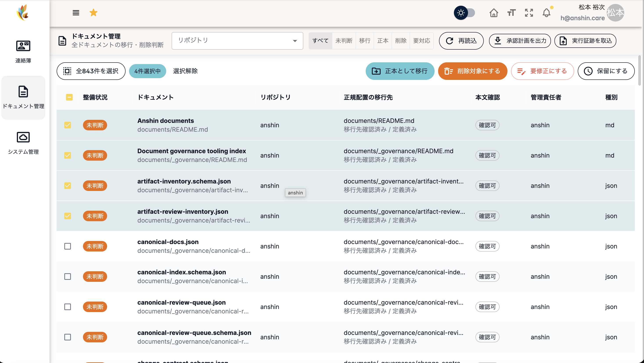The image size is (644, 363).
Task: Check canonical-review-queue.schema.json row checkbox
Action: [68, 337]
